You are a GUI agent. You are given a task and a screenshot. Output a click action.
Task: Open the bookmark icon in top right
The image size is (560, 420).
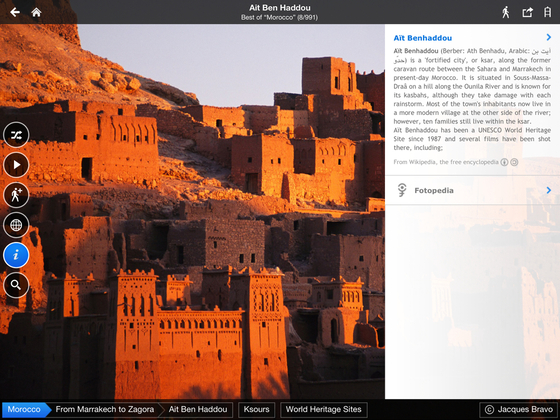(x=548, y=12)
